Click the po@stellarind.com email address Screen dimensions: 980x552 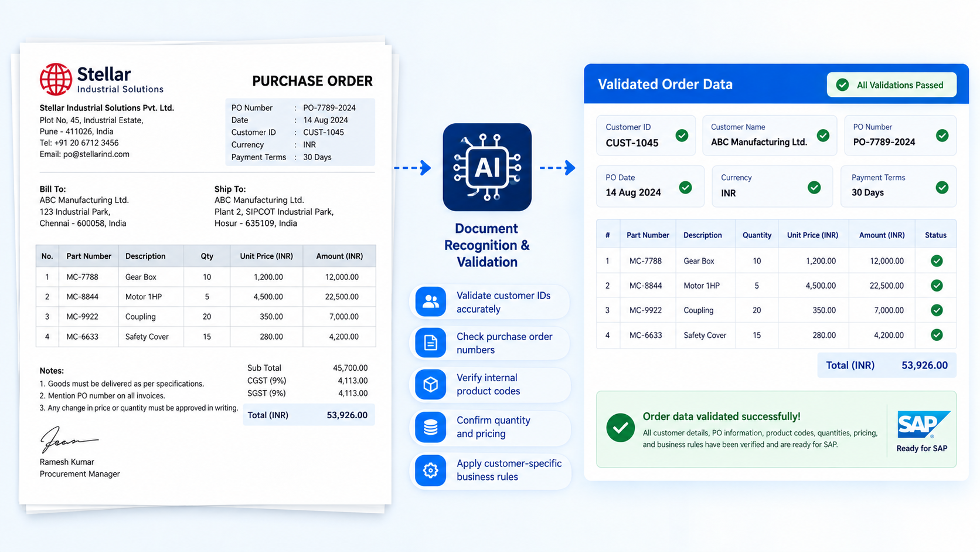pyautogui.click(x=96, y=154)
